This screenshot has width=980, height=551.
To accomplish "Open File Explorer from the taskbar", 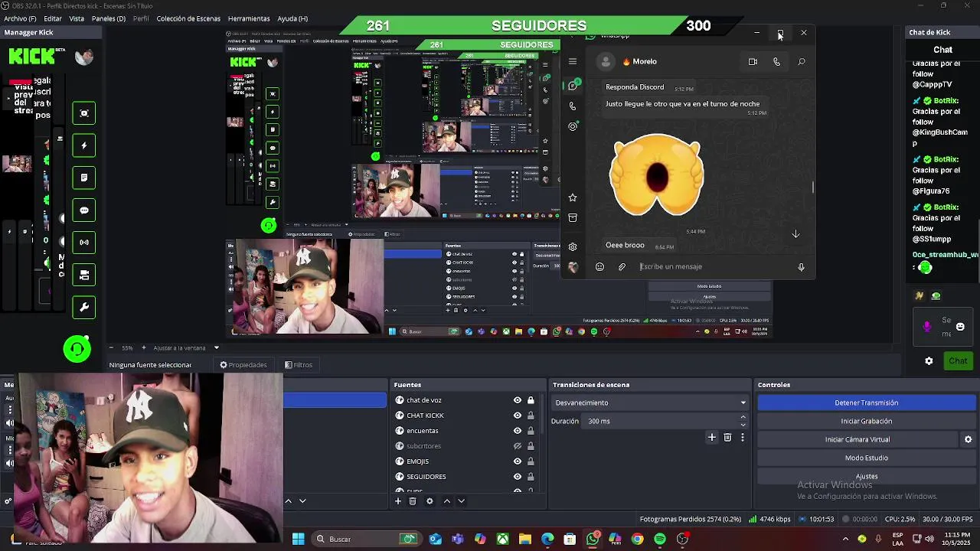I will 525,540.
